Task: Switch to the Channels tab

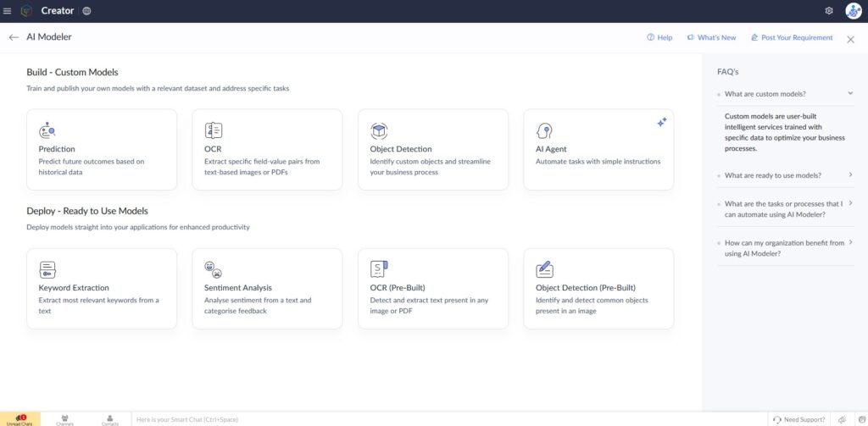Action: [65, 419]
